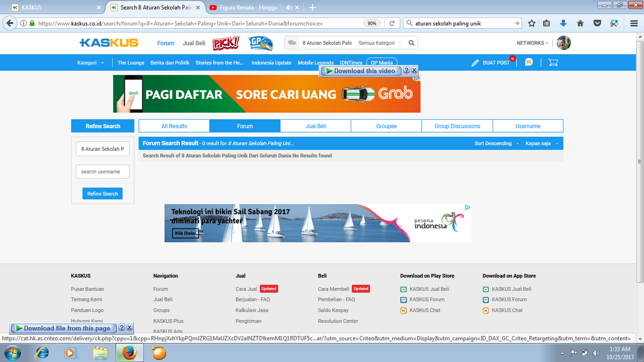Reload the page with refresh icon

pos(391,23)
